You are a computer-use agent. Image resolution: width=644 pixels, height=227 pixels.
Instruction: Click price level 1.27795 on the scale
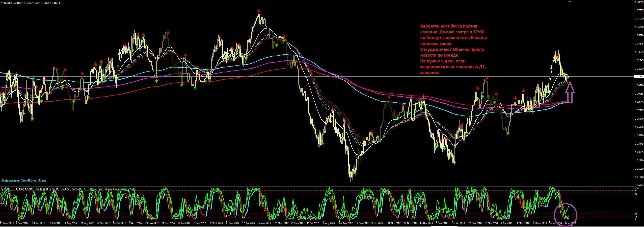tap(639, 110)
